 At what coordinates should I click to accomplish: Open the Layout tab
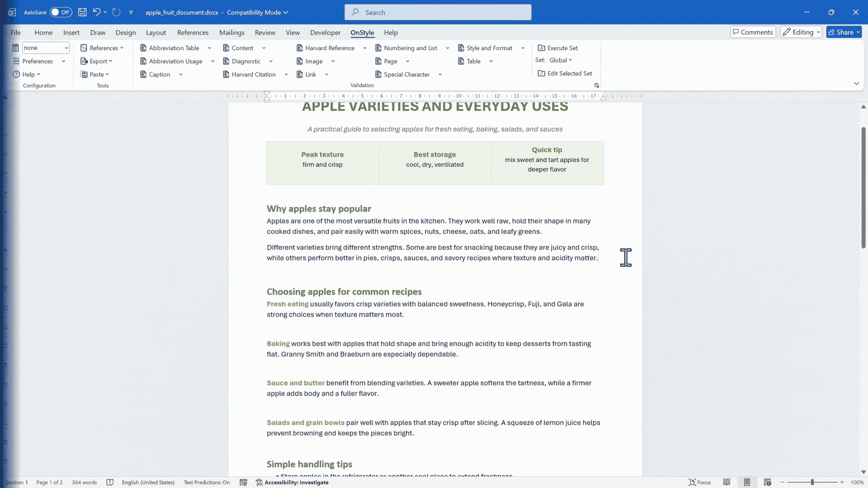(156, 33)
